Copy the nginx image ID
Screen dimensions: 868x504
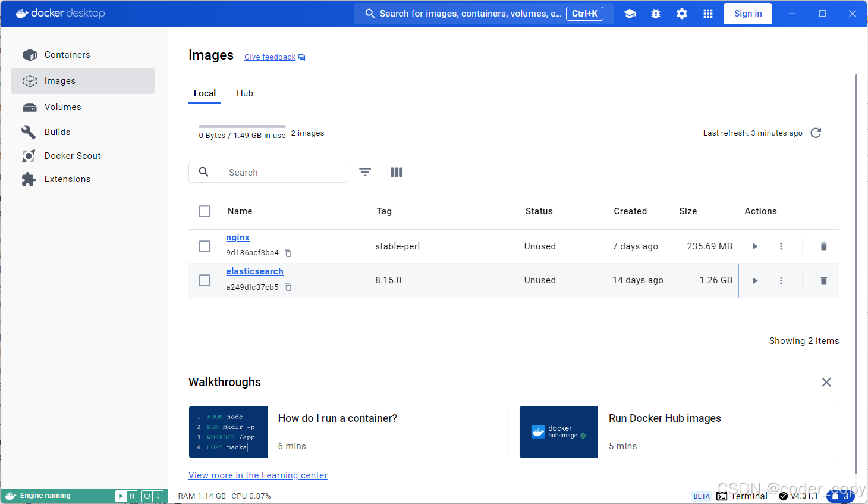pos(288,253)
